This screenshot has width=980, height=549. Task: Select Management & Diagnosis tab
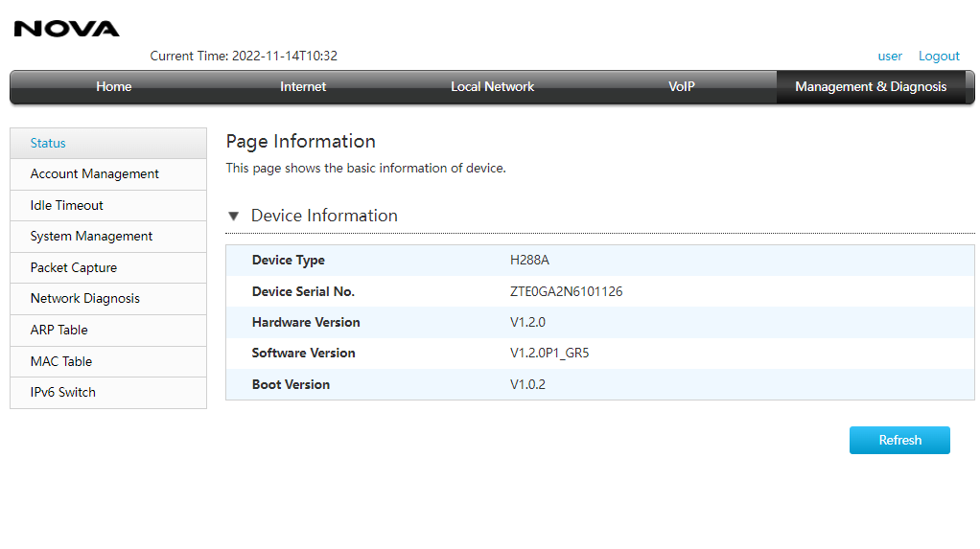coord(871,87)
